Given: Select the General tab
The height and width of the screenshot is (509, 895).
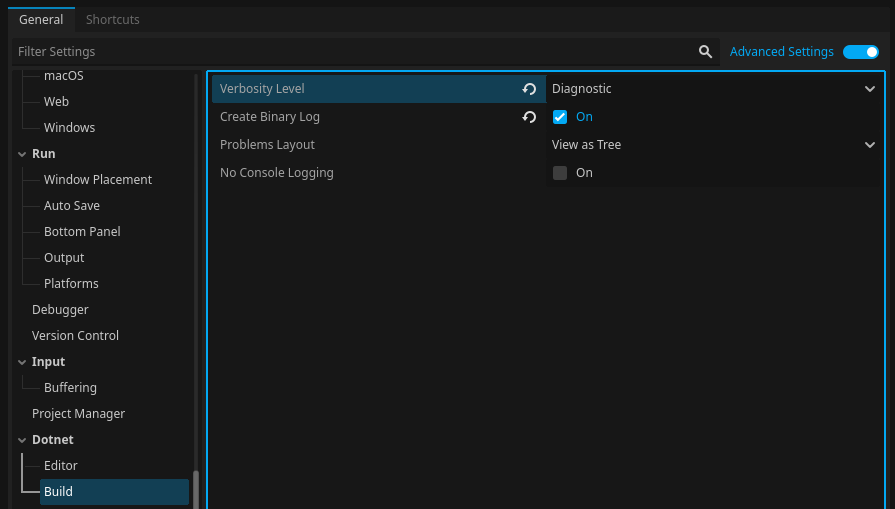Looking at the screenshot, I should [x=41, y=19].
